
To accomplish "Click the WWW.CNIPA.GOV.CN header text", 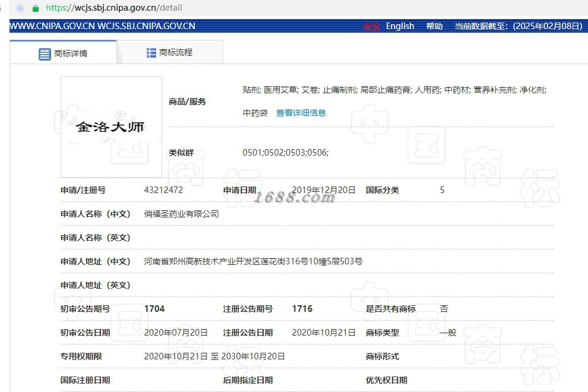I will tap(52, 26).
